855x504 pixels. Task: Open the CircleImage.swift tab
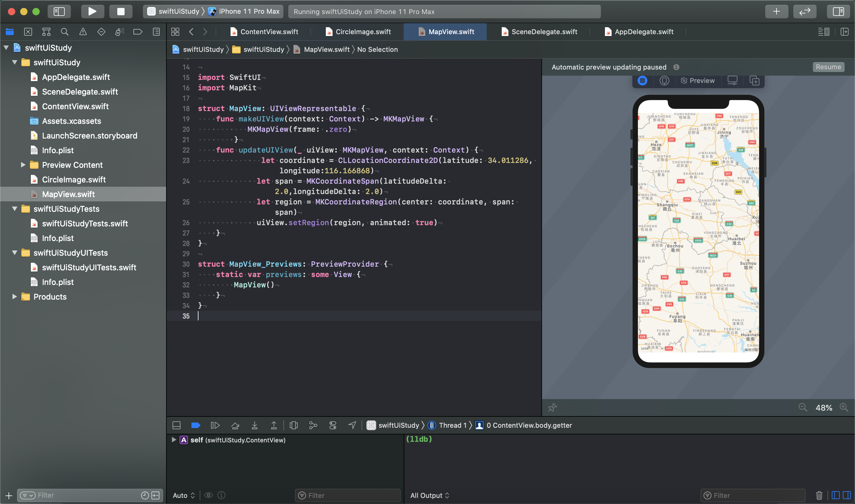[358, 32]
